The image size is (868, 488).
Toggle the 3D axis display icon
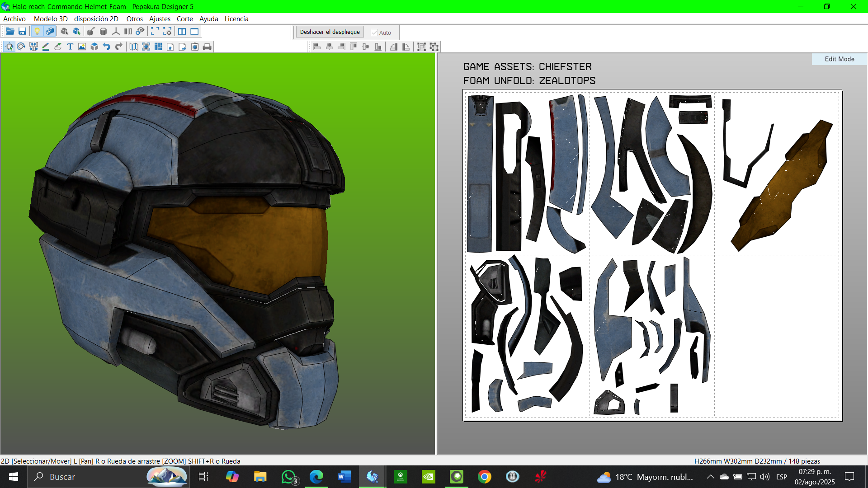point(116,32)
